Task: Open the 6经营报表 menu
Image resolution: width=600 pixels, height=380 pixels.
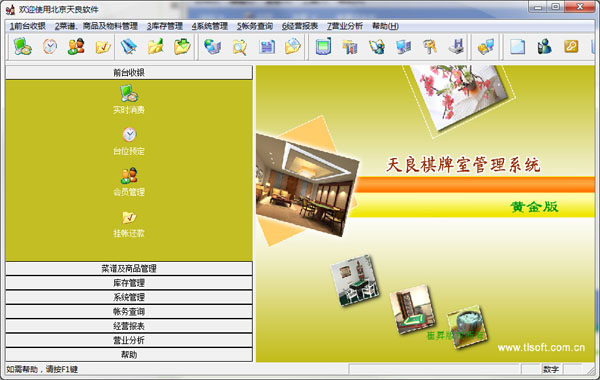Action: pos(300,26)
